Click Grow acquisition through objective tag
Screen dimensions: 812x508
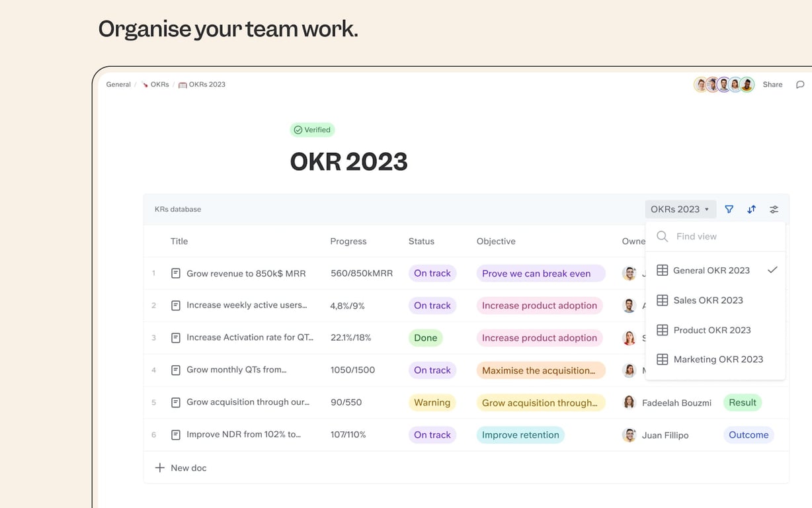tap(541, 402)
